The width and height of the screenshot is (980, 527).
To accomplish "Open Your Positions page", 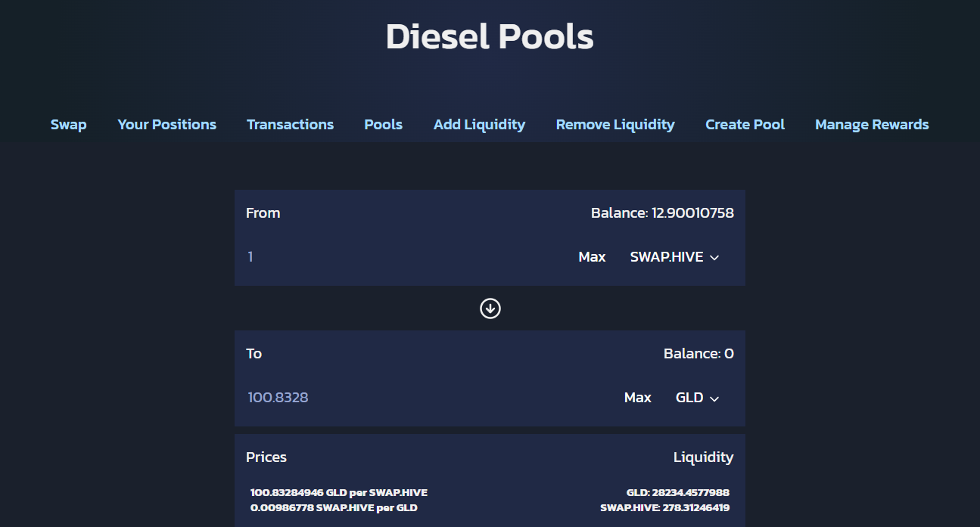I will click(x=166, y=125).
